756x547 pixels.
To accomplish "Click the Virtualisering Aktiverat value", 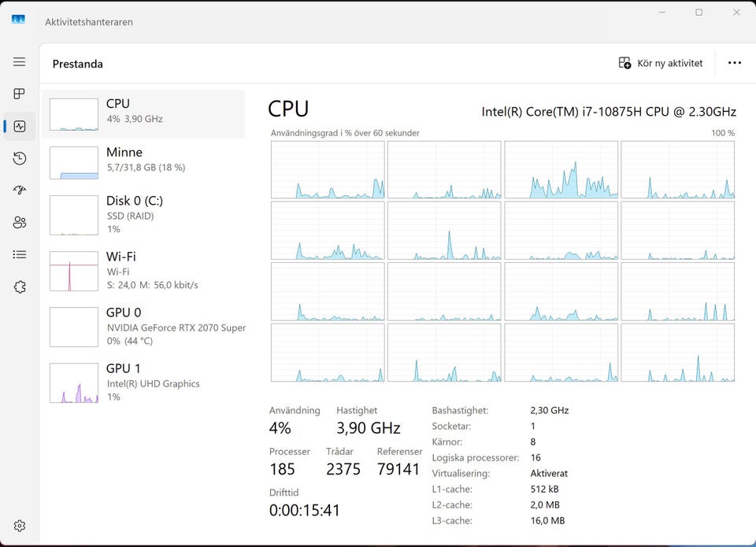I will pyautogui.click(x=549, y=474).
